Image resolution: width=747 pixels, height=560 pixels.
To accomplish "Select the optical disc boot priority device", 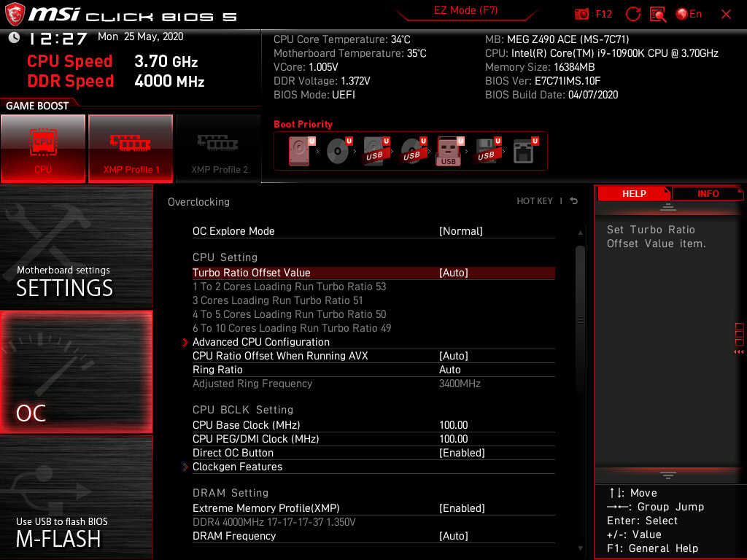I will click(338, 151).
